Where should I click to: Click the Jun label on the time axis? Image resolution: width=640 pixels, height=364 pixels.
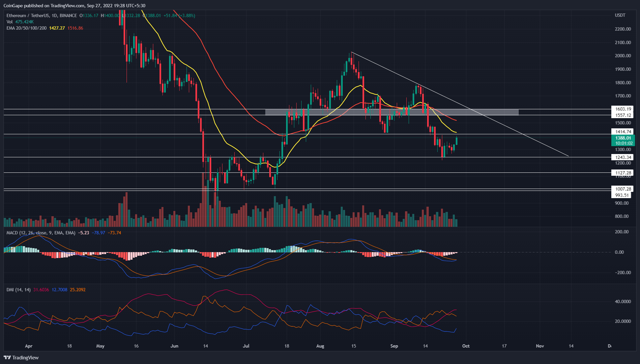[x=174, y=346]
